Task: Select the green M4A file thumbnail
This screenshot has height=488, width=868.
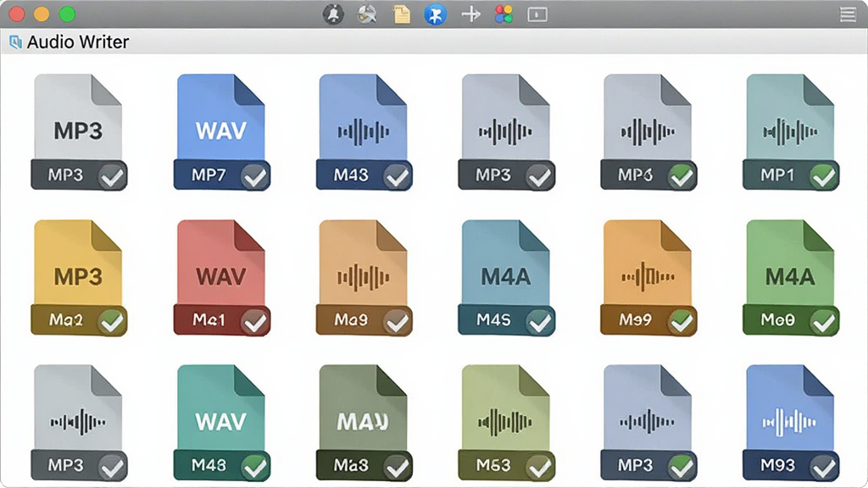Action: tap(790, 263)
